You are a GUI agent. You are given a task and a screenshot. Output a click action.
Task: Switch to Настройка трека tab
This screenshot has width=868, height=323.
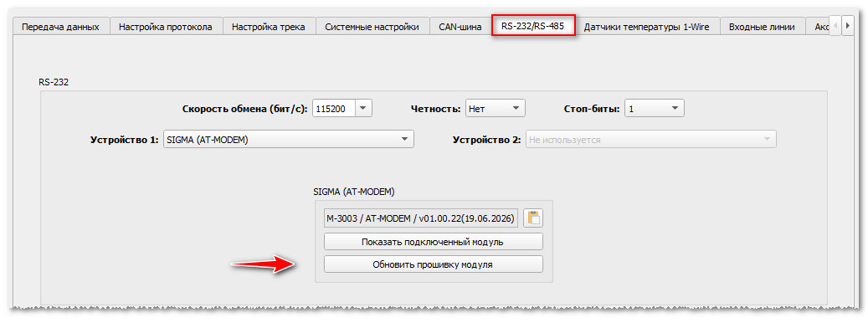269,27
